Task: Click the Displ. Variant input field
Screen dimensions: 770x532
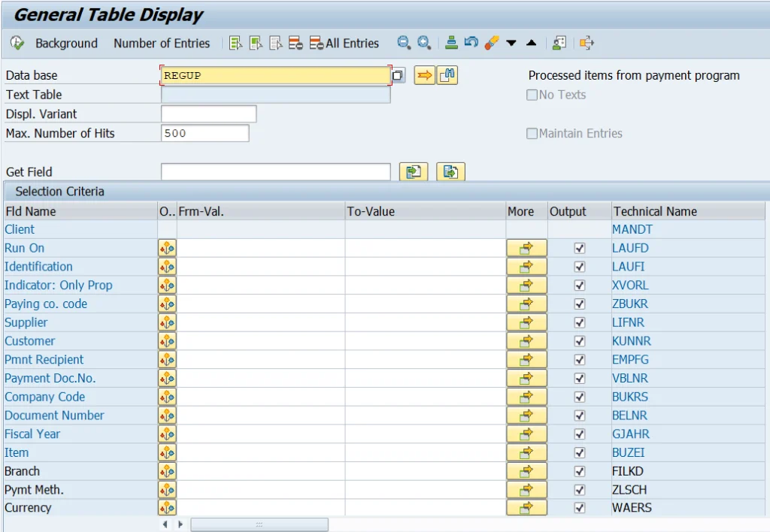Action: tap(209, 114)
